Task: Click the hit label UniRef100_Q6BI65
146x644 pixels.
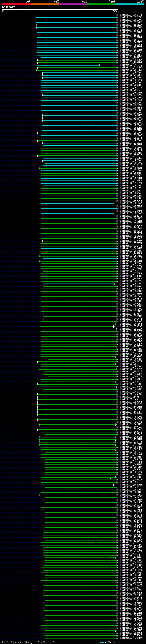Action: pyautogui.click(x=131, y=336)
